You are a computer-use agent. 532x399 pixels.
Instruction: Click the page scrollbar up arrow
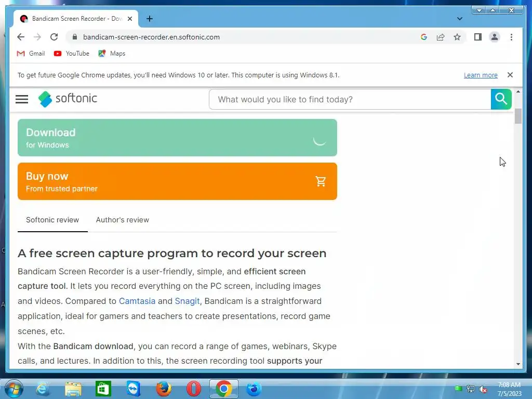(x=518, y=91)
